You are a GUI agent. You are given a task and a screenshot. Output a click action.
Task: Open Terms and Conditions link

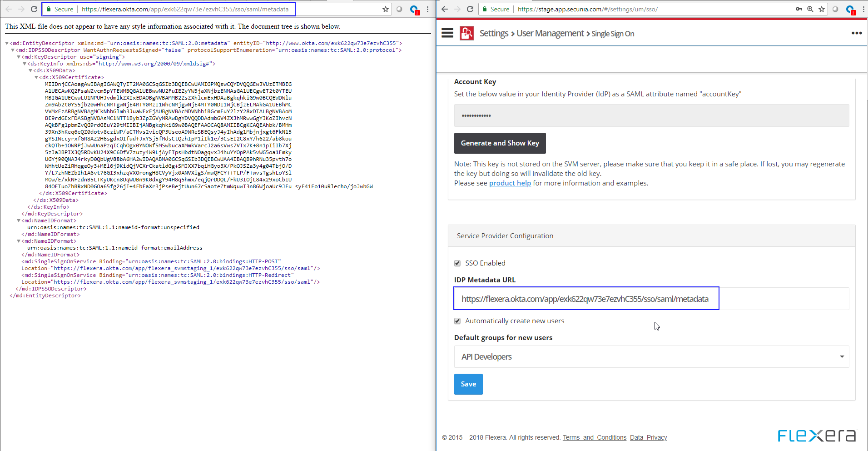point(594,437)
